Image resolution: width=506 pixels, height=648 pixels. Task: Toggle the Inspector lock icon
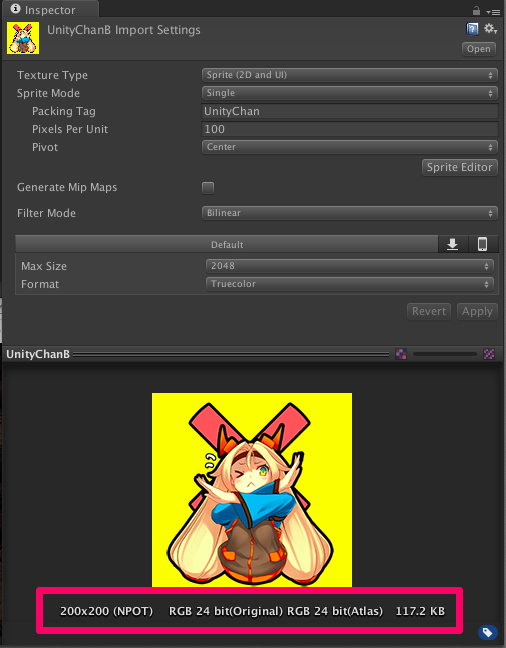476,10
